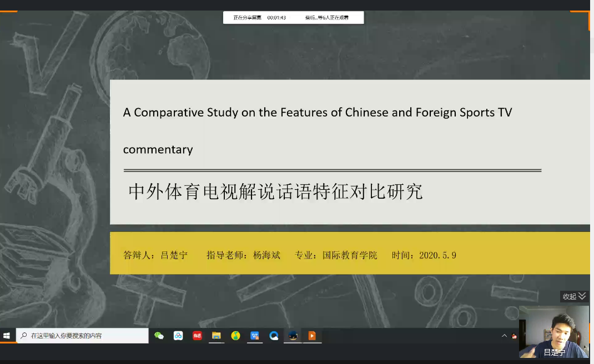Open the blue Q browser taskbar icon
This screenshot has width=594, height=364.
point(274,336)
